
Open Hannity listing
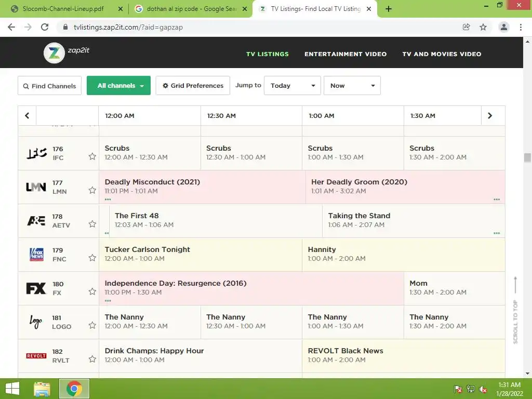(403, 255)
